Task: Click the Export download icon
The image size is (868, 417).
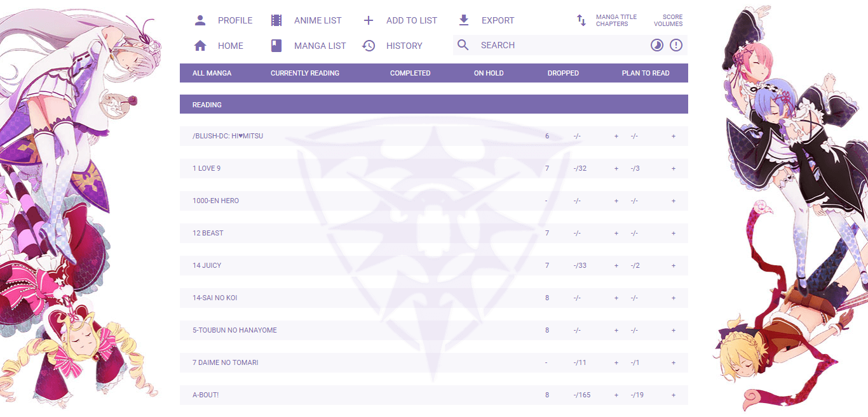Action: (464, 20)
